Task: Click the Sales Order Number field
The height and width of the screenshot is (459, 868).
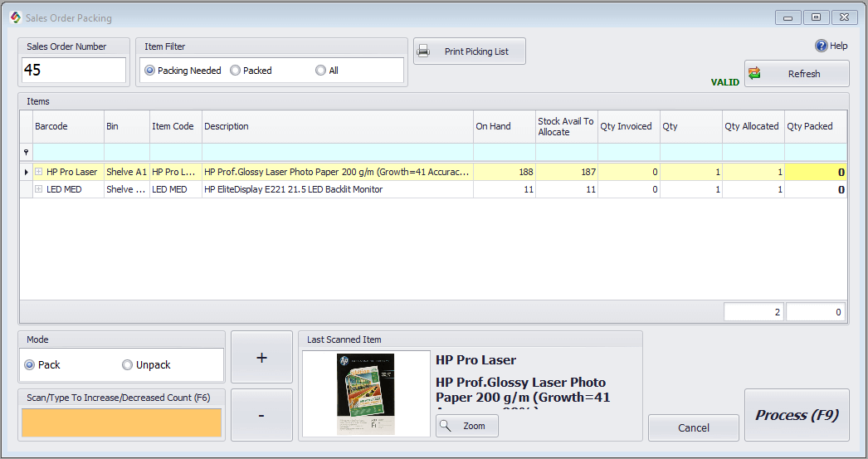Action: (74, 71)
